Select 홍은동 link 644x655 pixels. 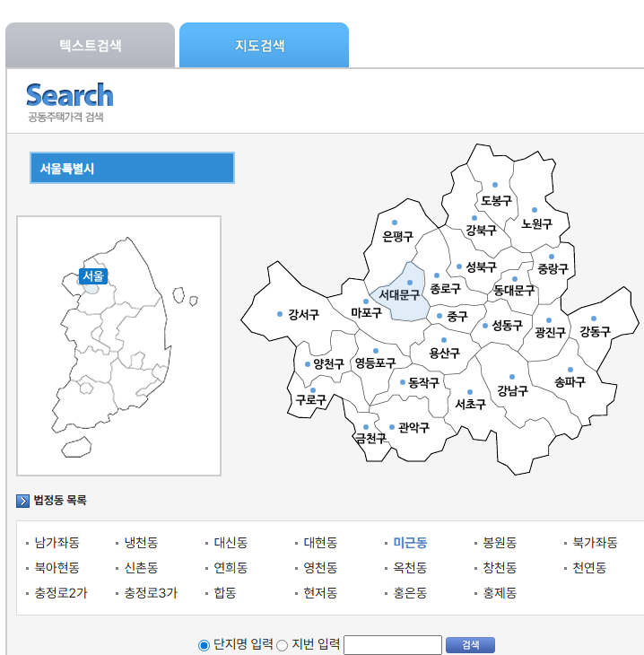click(x=410, y=593)
